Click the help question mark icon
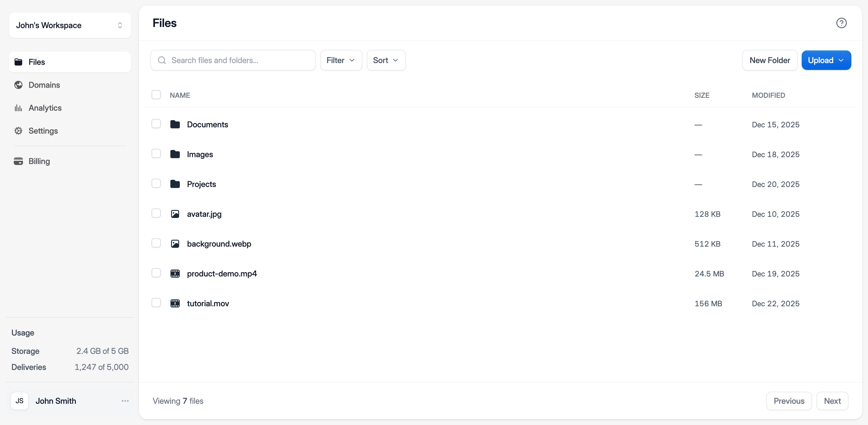The height and width of the screenshot is (425, 868). 841,23
